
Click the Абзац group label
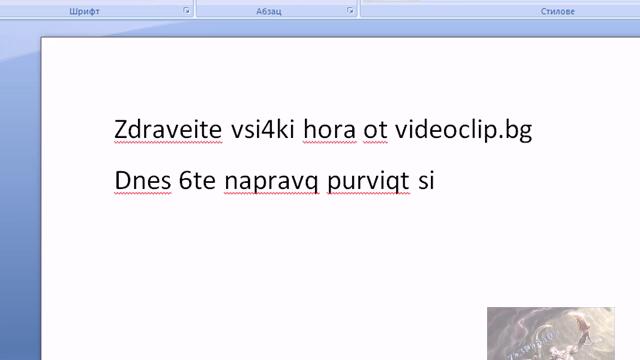(269, 11)
